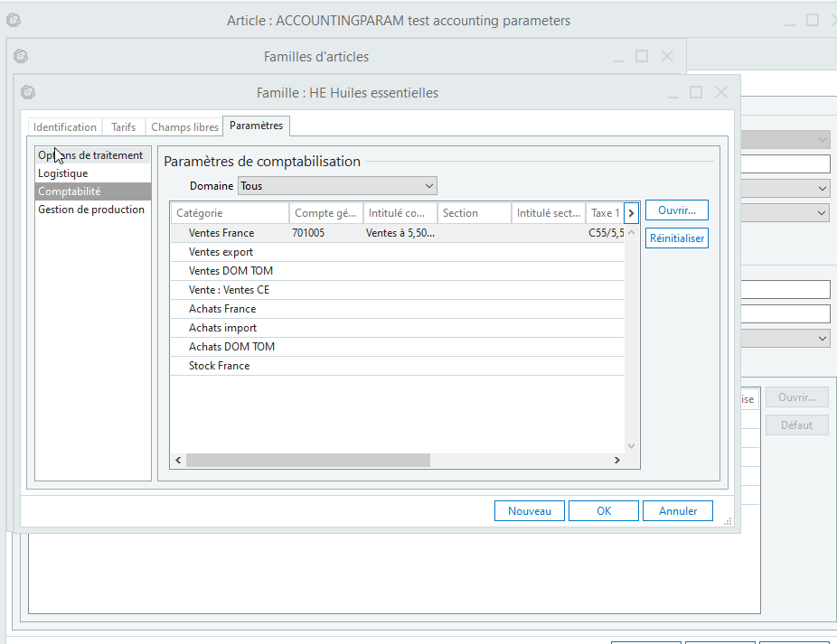Open the lowest dropdown arrow in Article window

(822, 339)
